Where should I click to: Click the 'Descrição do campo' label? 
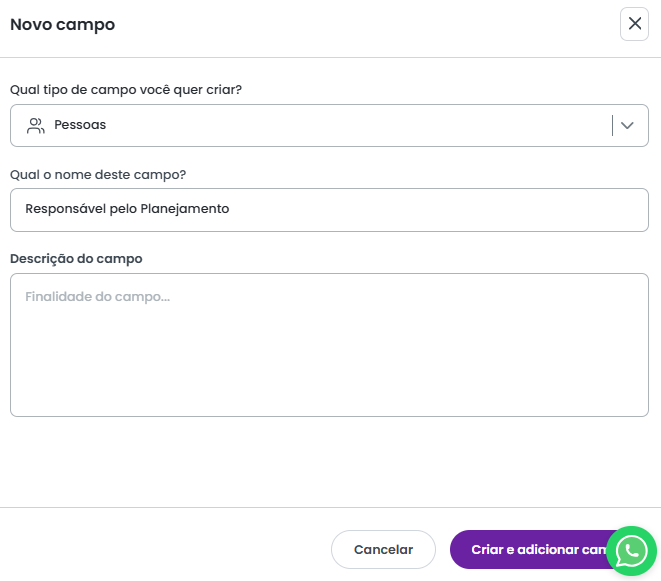coord(76,258)
